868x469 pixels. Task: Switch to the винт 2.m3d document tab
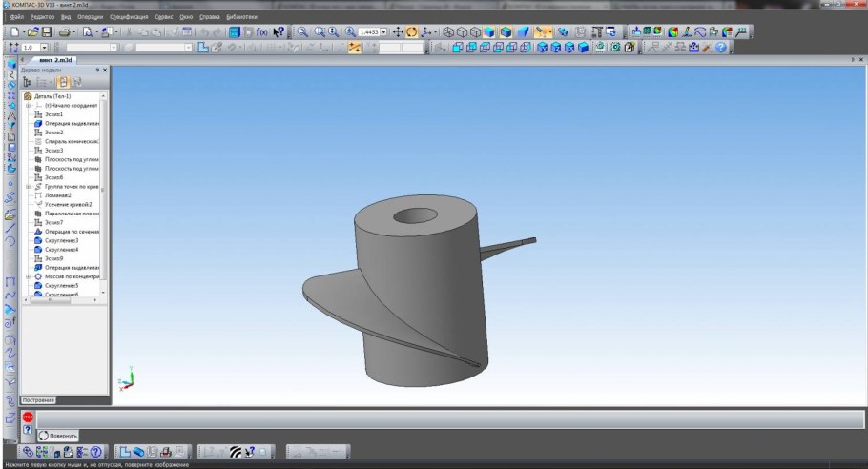pos(55,60)
